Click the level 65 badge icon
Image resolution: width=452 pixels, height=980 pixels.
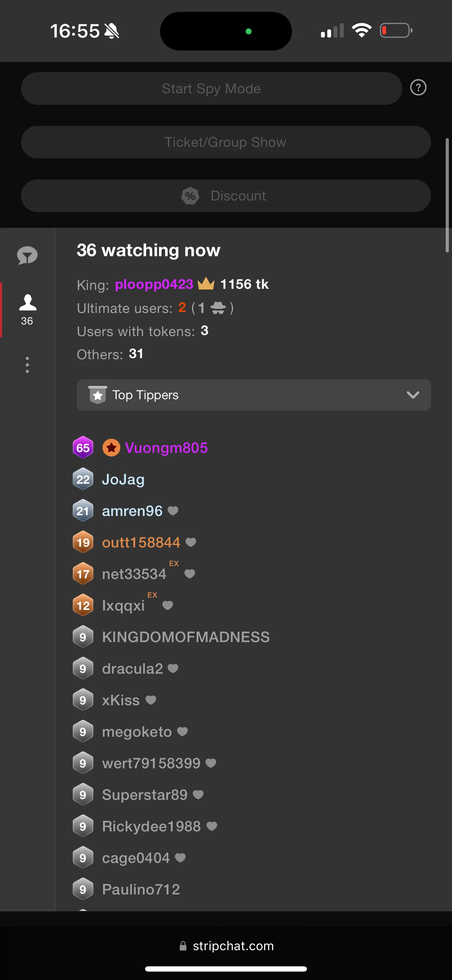(83, 448)
